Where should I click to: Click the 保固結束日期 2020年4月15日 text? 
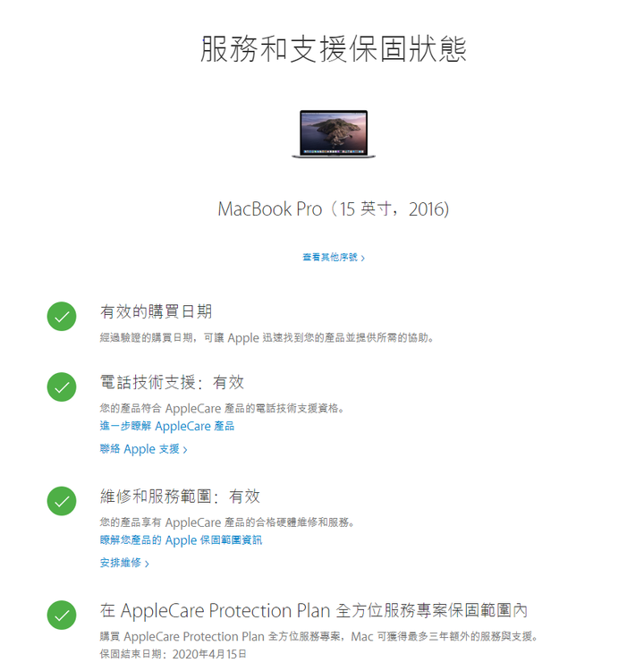click(x=174, y=654)
